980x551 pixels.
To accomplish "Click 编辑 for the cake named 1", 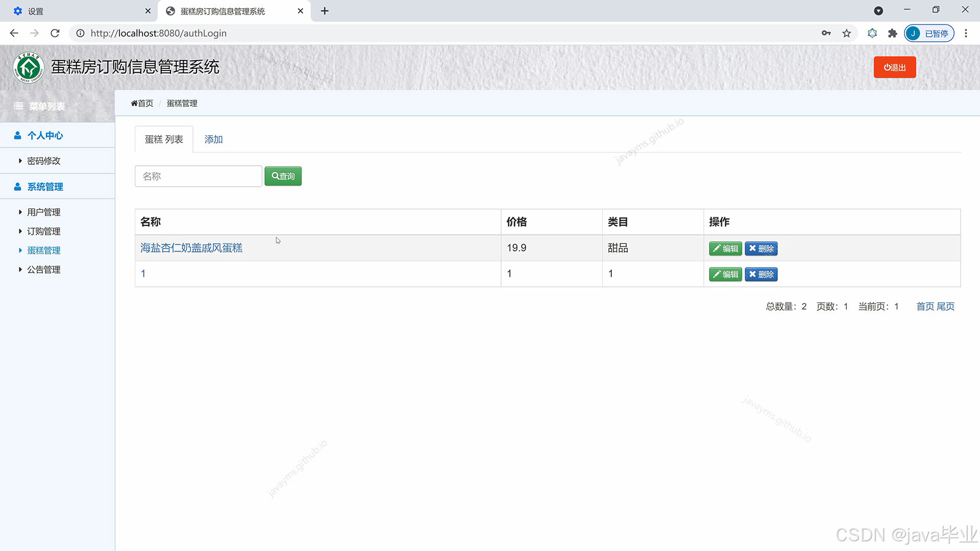I will (x=725, y=274).
